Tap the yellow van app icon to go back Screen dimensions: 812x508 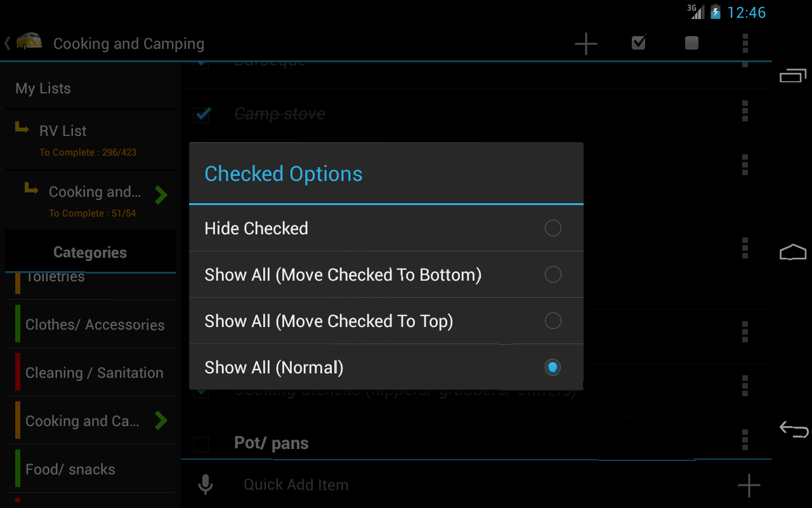tap(29, 42)
